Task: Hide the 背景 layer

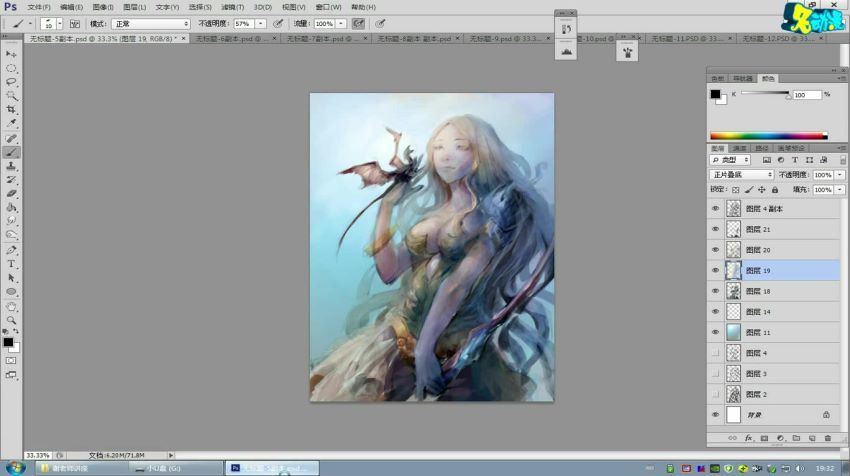Action: point(716,415)
